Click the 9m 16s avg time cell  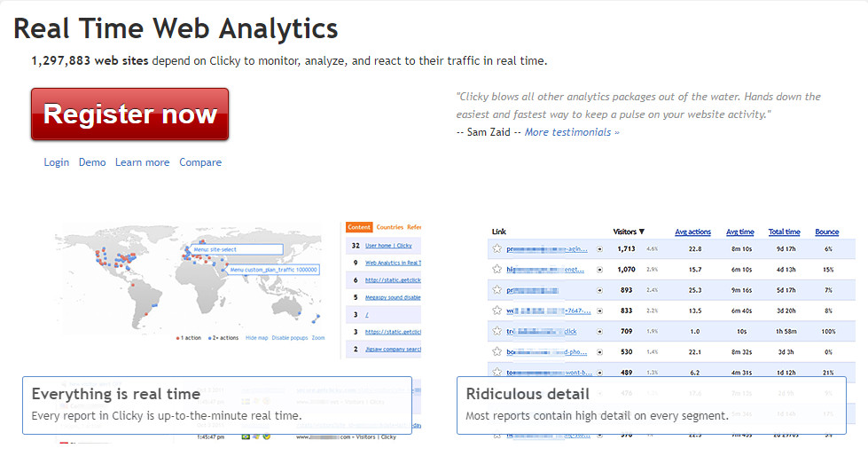tap(742, 290)
